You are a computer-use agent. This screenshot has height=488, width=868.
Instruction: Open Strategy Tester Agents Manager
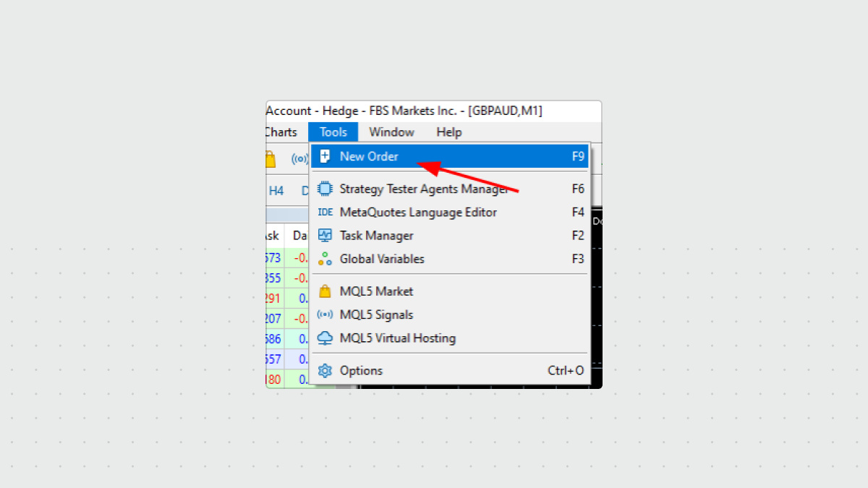(x=423, y=189)
